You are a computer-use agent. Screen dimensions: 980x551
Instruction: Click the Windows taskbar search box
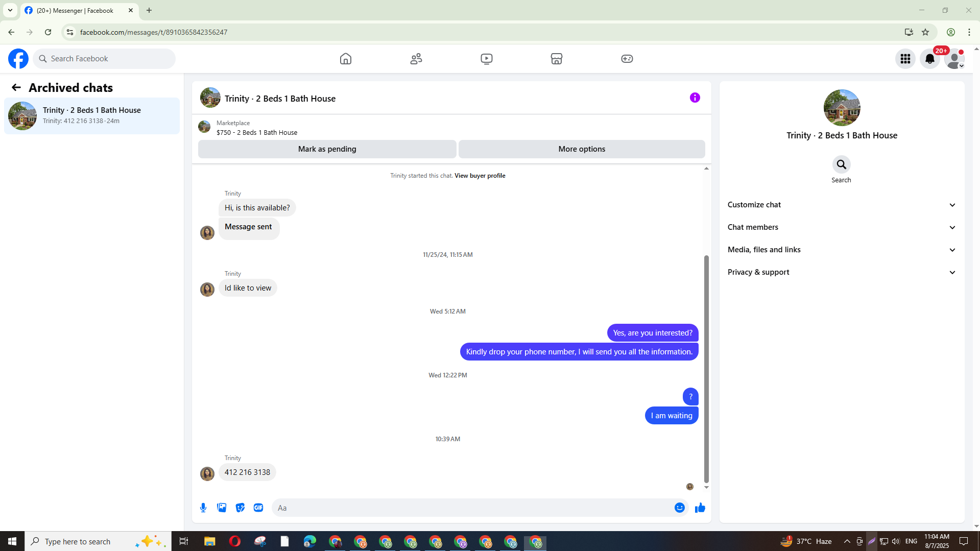(97, 541)
